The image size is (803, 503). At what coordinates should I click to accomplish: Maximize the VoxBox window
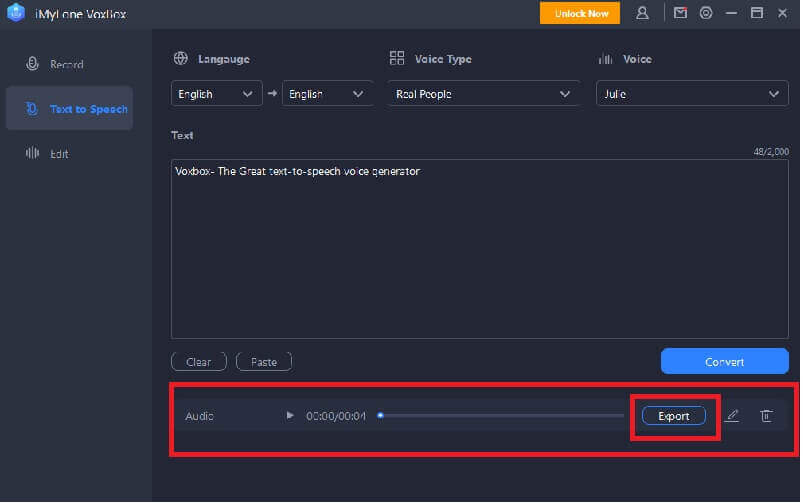(756, 13)
